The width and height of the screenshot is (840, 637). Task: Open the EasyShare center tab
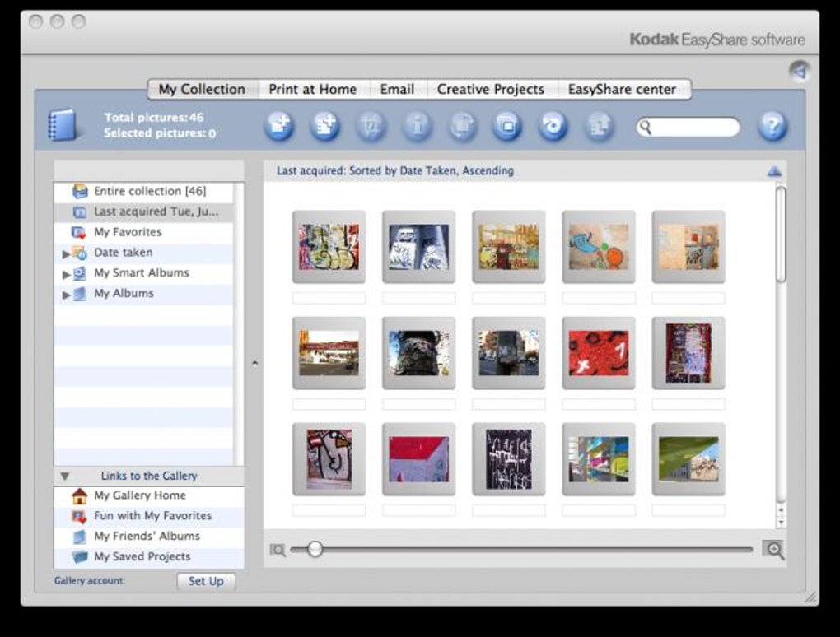point(622,90)
